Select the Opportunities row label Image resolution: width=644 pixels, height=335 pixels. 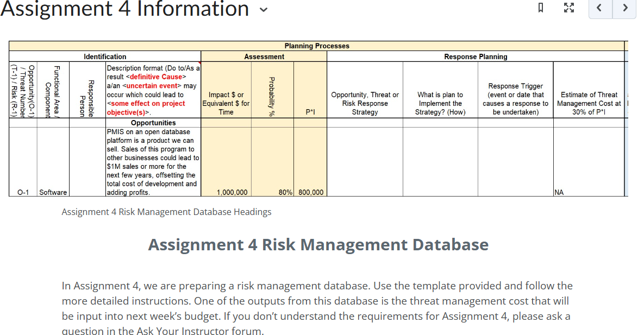[x=154, y=122]
